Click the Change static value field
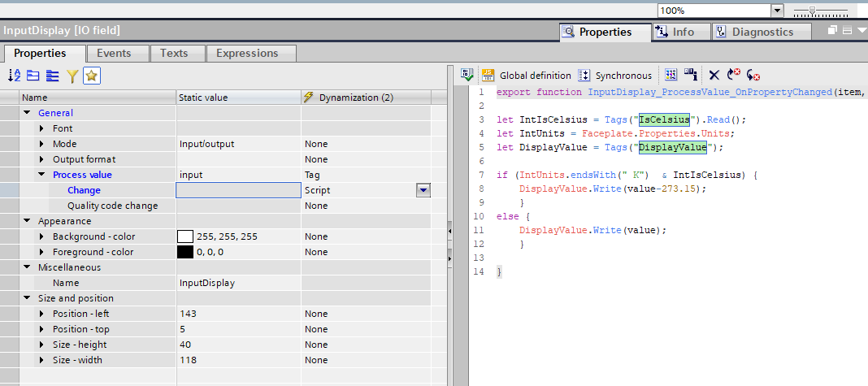The width and height of the screenshot is (868, 386). coord(238,190)
